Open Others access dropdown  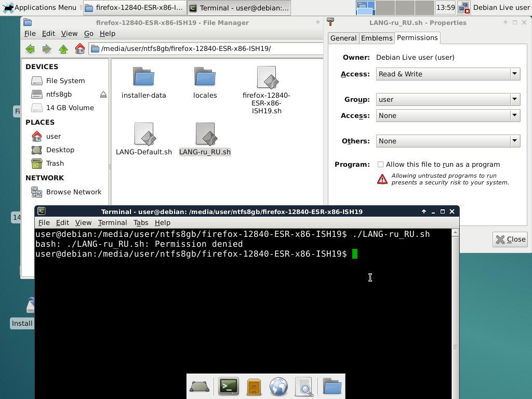point(448,141)
